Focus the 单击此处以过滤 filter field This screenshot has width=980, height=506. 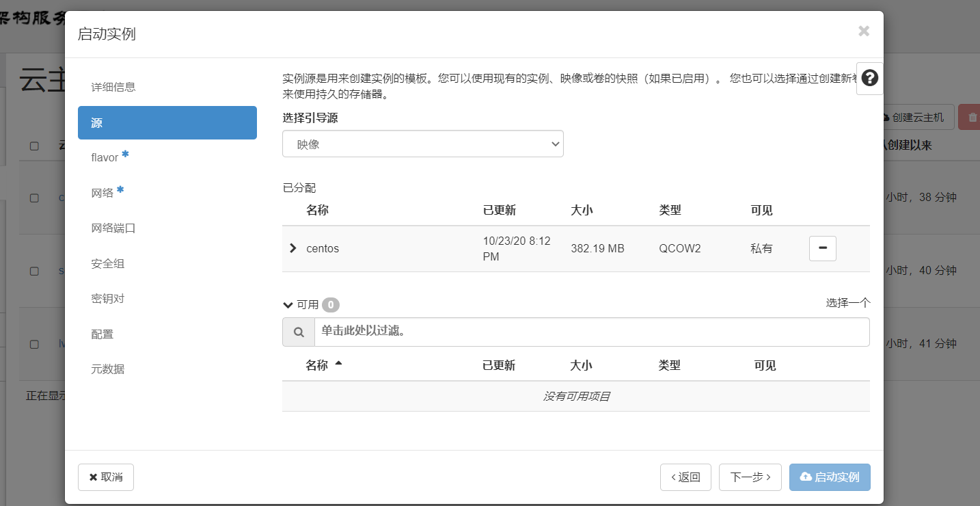pos(592,332)
